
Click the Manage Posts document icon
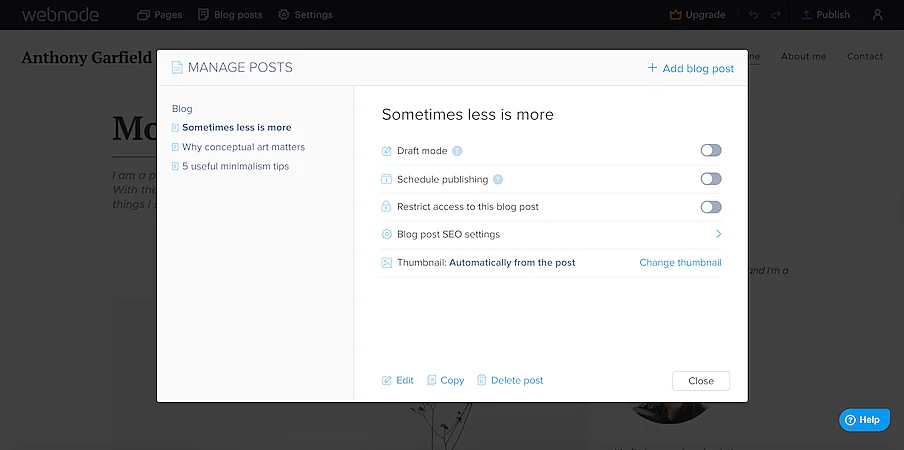pos(176,67)
